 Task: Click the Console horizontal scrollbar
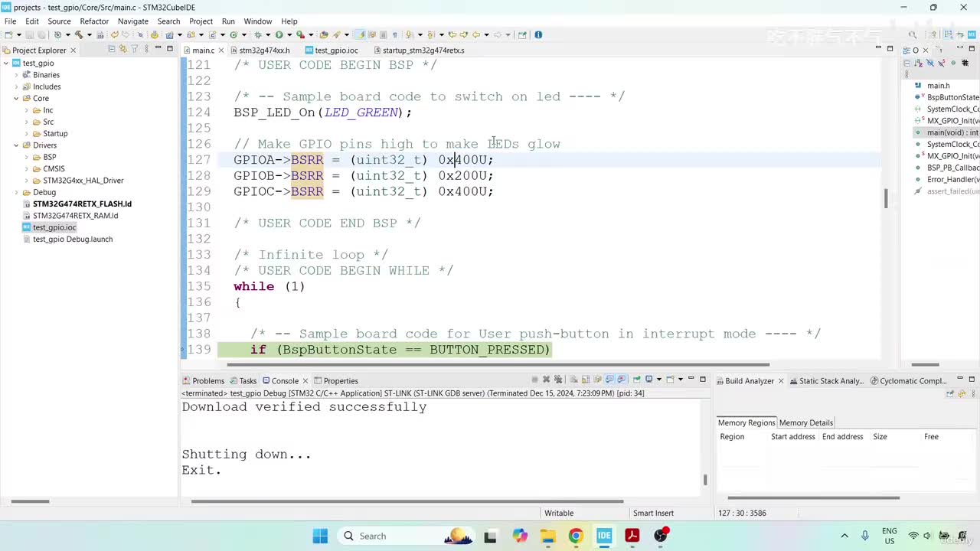coord(407,501)
